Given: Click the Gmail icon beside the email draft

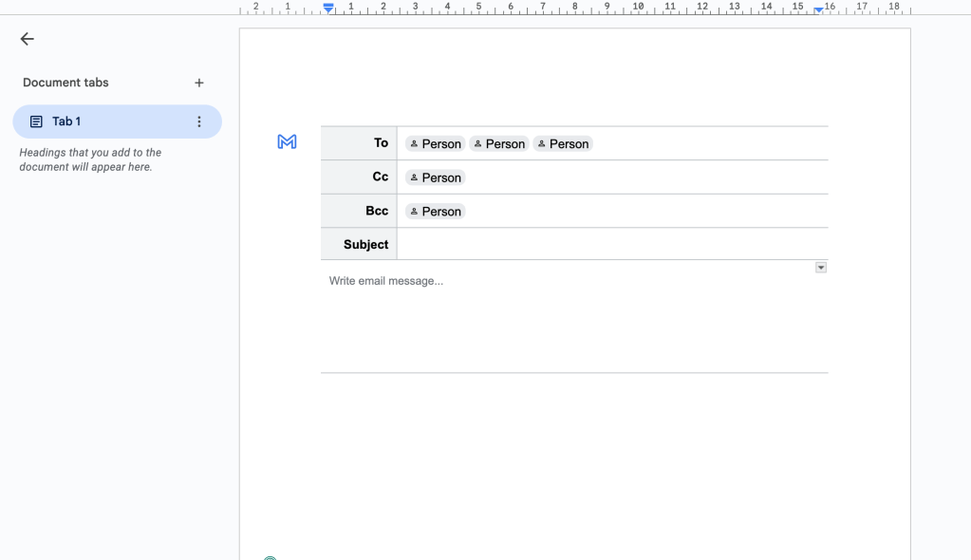Looking at the screenshot, I should [x=287, y=142].
